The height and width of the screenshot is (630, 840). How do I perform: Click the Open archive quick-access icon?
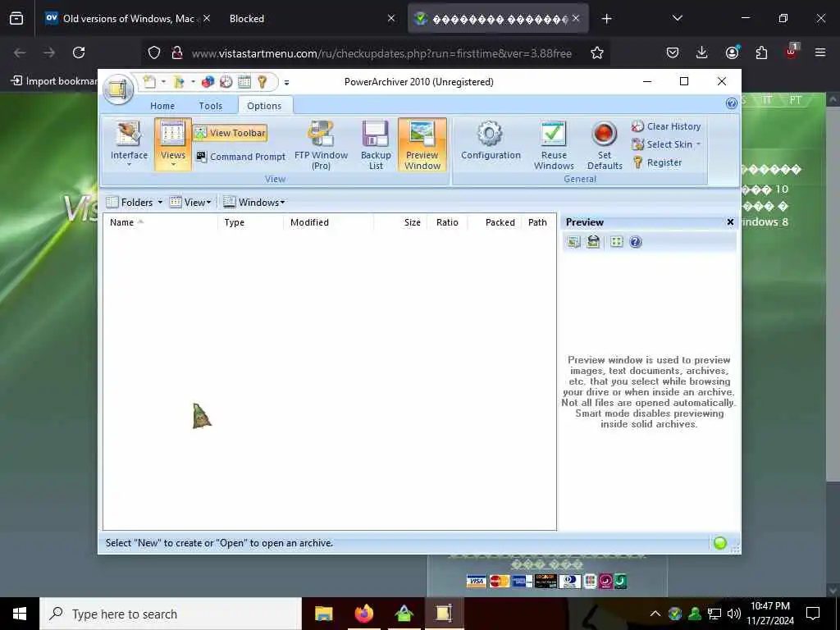point(179,82)
